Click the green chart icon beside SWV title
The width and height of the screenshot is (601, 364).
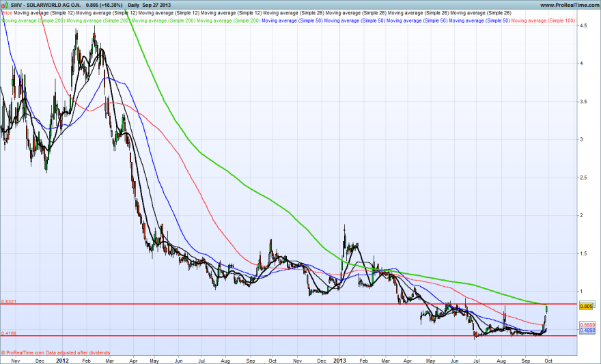[5, 5]
